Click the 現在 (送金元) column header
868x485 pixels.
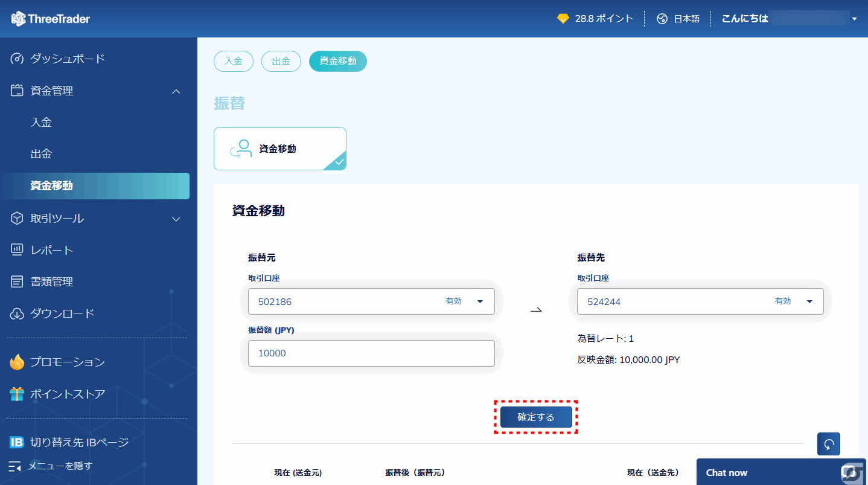click(298, 473)
